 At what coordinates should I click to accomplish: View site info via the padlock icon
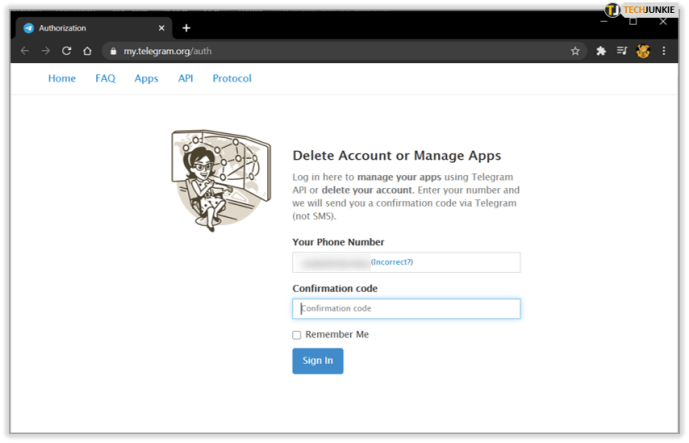(113, 51)
